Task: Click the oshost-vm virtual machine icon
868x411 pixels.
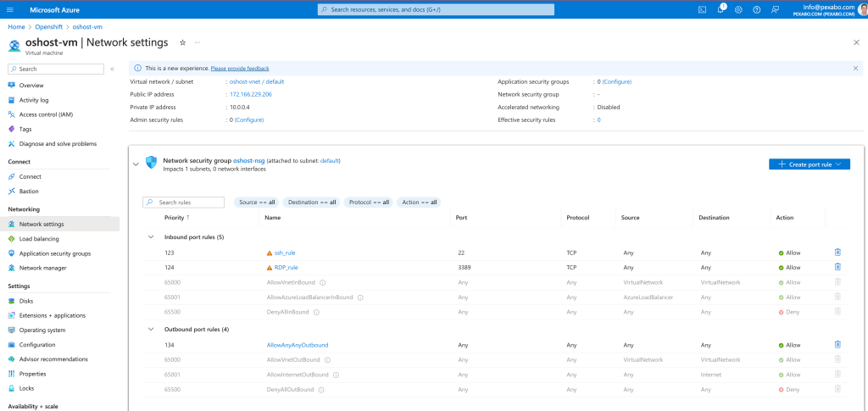Action: point(15,45)
